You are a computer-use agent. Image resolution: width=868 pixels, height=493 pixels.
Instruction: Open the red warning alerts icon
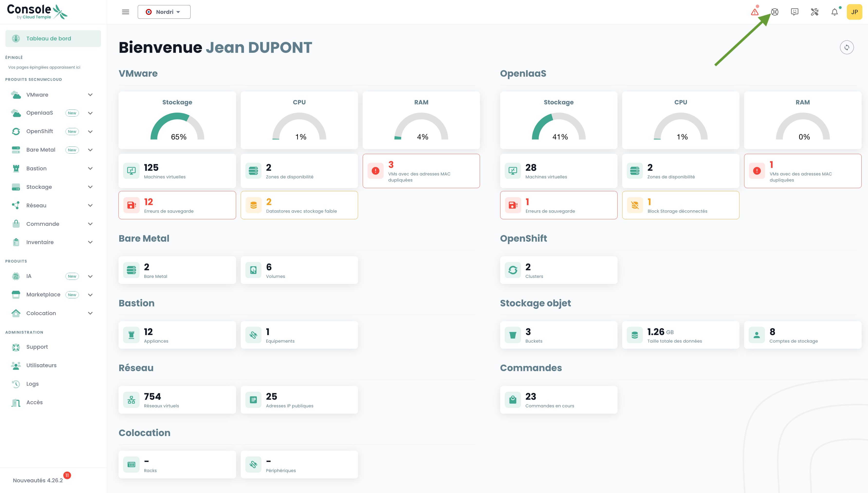click(755, 12)
